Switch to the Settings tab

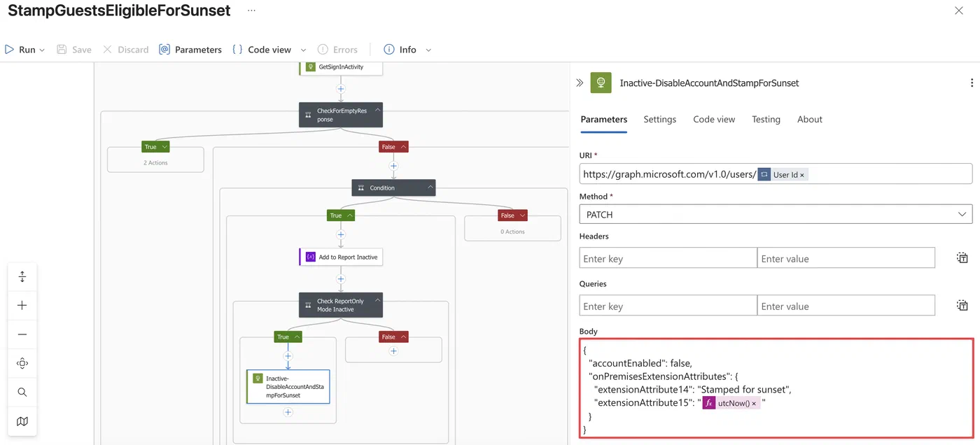point(659,119)
